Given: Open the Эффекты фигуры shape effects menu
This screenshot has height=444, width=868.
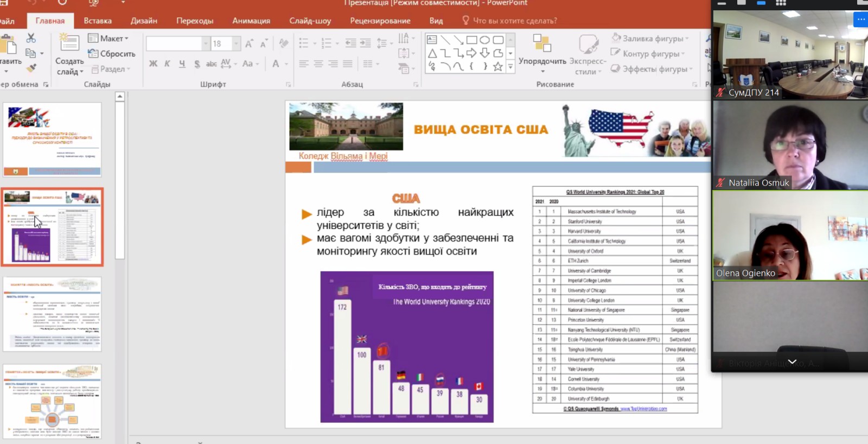Looking at the screenshot, I should [x=652, y=69].
